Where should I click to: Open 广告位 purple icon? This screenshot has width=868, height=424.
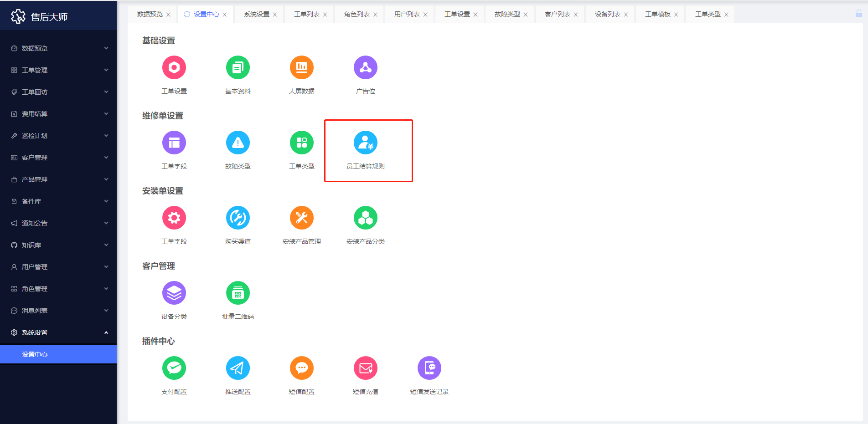coord(365,68)
